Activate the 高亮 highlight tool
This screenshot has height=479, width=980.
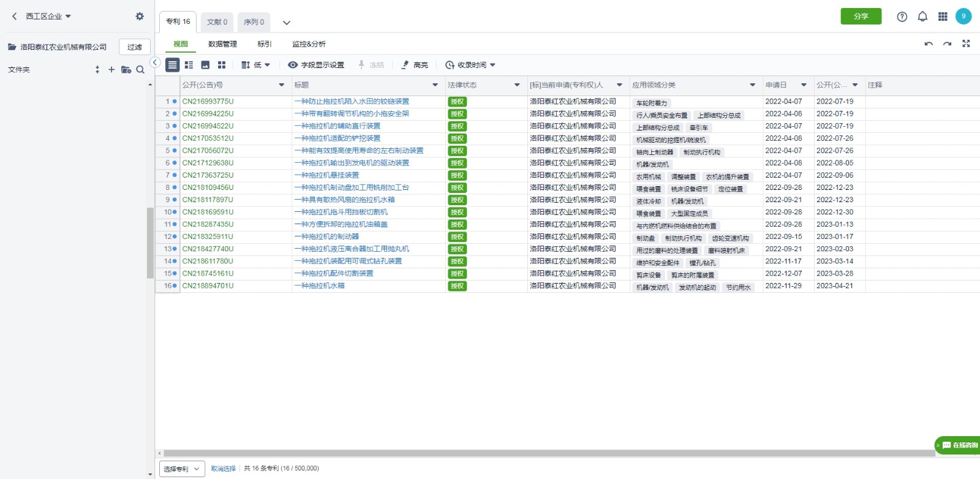pos(415,65)
